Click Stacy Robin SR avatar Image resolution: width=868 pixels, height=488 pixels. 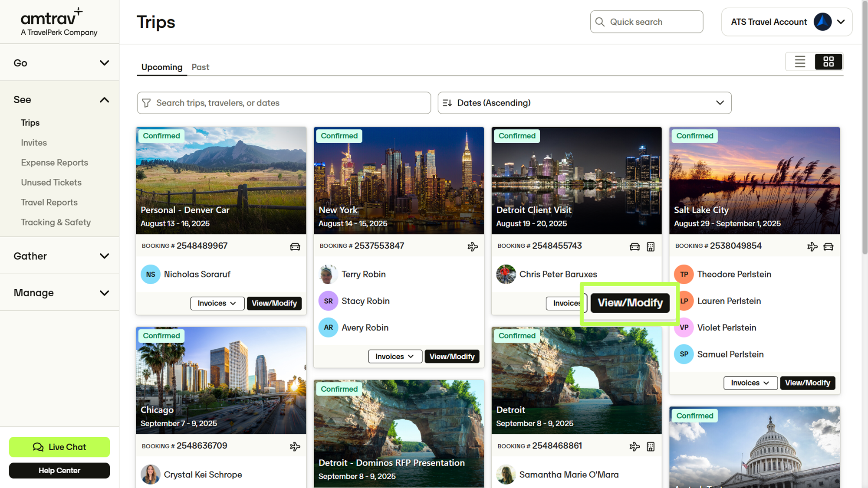point(328,301)
